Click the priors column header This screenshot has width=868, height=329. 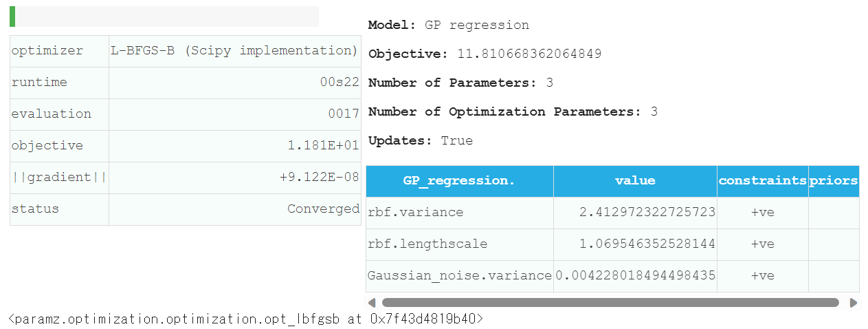pyautogui.click(x=834, y=181)
